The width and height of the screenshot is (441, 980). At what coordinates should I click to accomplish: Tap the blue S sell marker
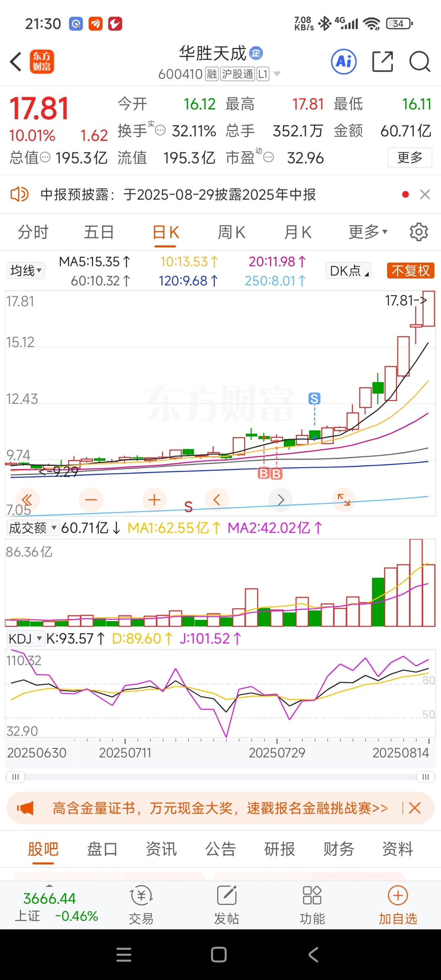[x=314, y=399]
